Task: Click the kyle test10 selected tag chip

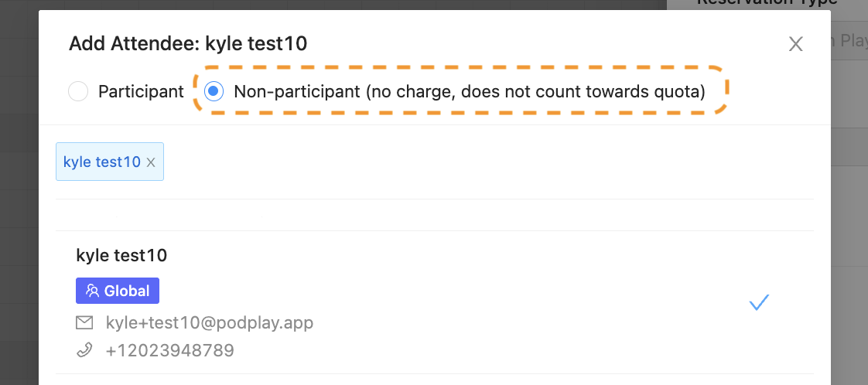Action: click(x=101, y=162)
